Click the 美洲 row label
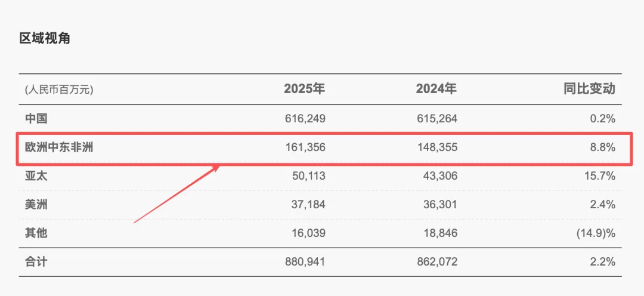 (36, 205)
